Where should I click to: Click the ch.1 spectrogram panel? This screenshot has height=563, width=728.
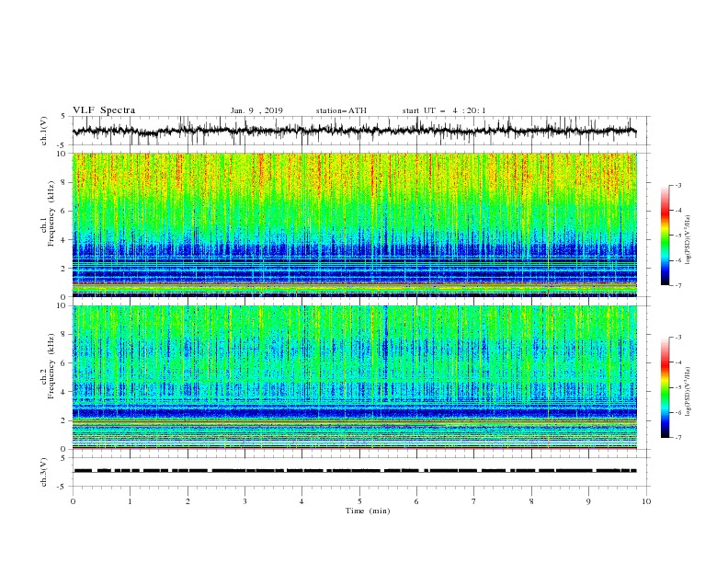pyautogui.click(x=355, y=224)
